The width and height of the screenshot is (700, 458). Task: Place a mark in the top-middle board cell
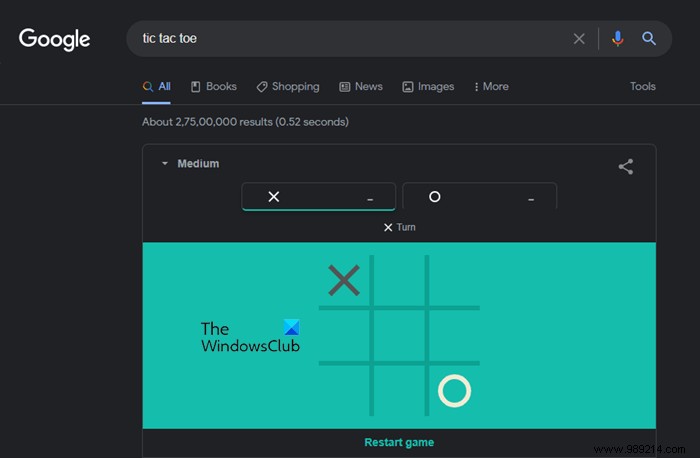399,280
